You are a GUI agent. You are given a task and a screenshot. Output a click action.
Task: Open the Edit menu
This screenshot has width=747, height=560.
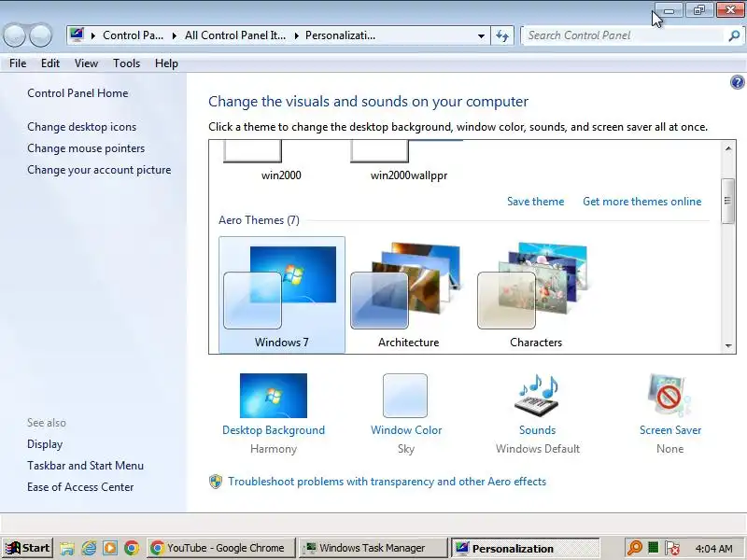pyautogui.click(x=50, y=63)
